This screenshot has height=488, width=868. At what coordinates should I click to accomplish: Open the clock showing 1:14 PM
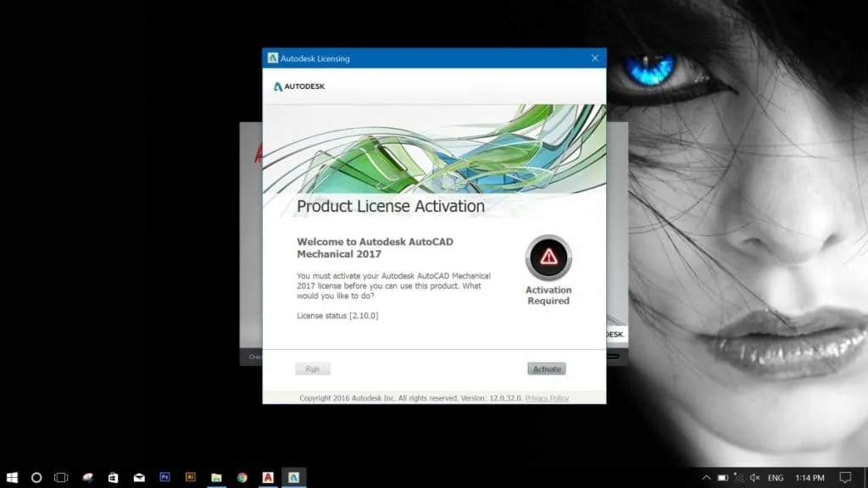coord(810,478)
